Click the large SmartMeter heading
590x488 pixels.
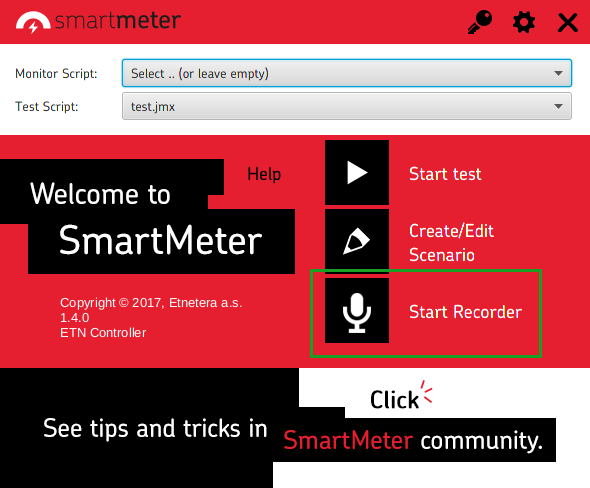tap(160, 240)
